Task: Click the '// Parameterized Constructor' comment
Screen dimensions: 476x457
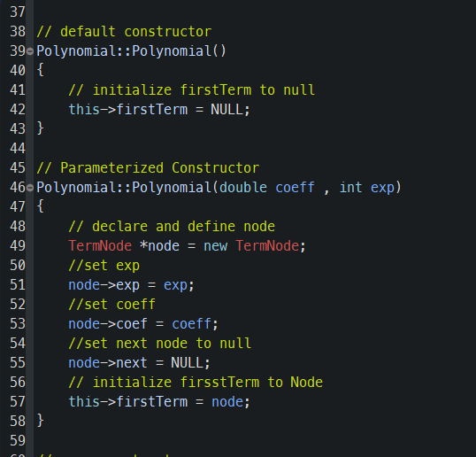Action: (148, 168)
